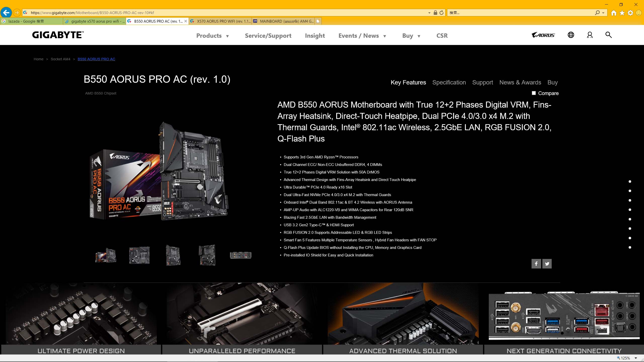The image size is (644, 362).
Task: Click the 'AMD B550 Chipset' subtitle
Action: tap(101, 93)
